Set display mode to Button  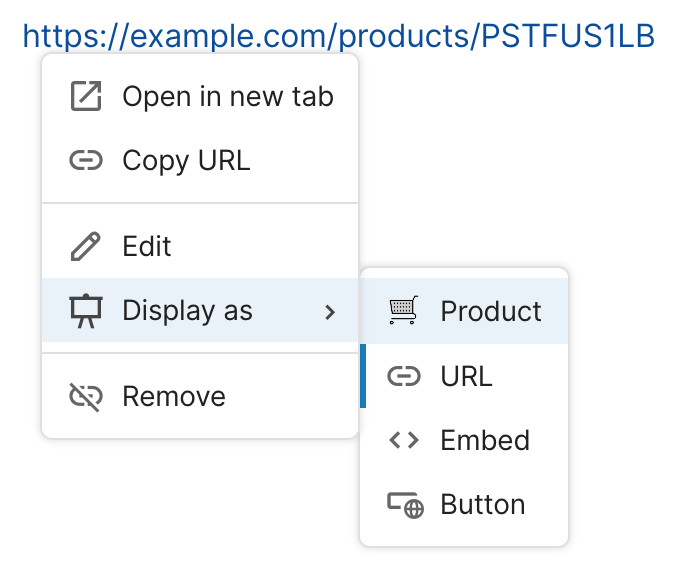(482, 505)
